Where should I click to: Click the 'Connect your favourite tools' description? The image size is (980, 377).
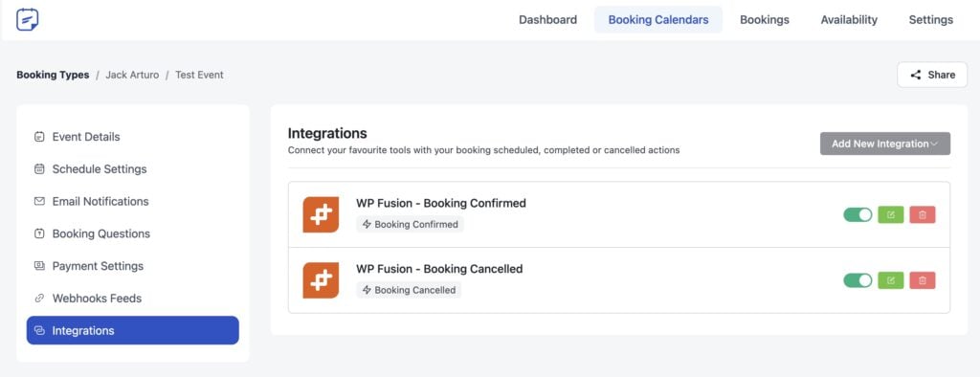tap(483, 150)
